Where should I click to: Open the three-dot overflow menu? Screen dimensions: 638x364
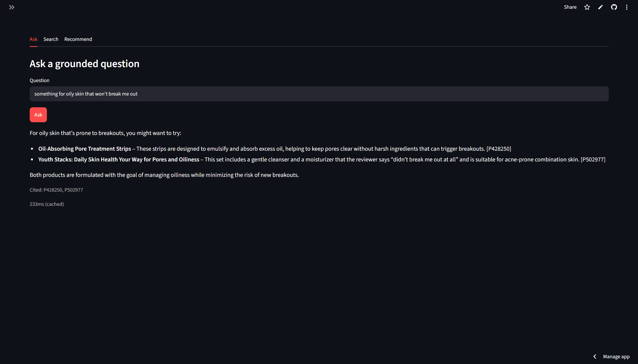click(627, 7)
